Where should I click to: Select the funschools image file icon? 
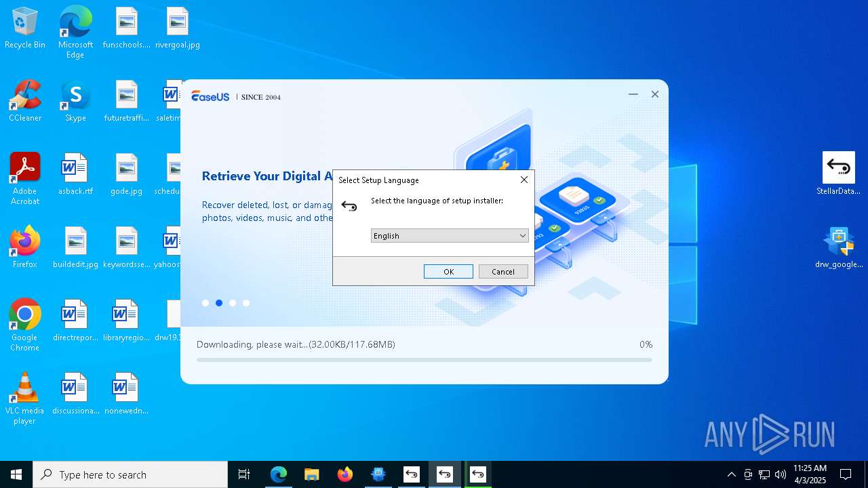pyautogui.click(x=126, y=28)
